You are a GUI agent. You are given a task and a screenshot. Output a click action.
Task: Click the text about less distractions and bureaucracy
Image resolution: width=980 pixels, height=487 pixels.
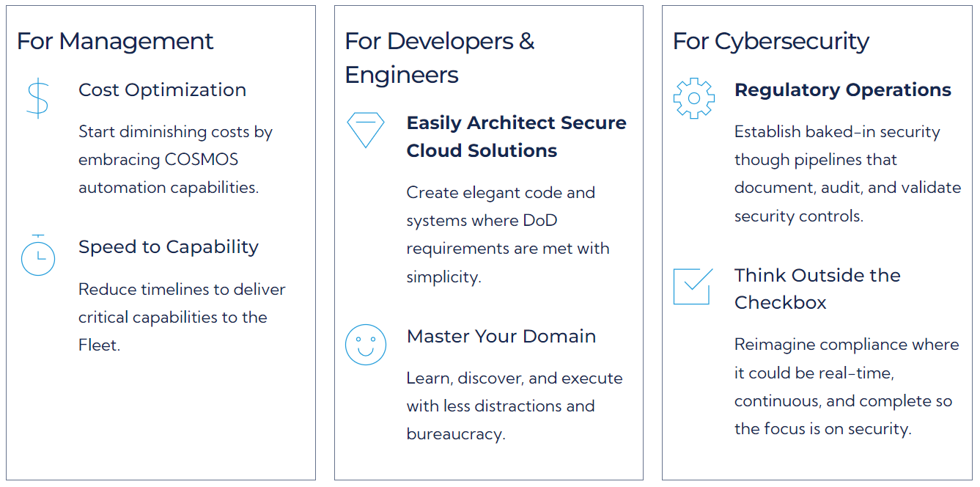pos(515,406)
